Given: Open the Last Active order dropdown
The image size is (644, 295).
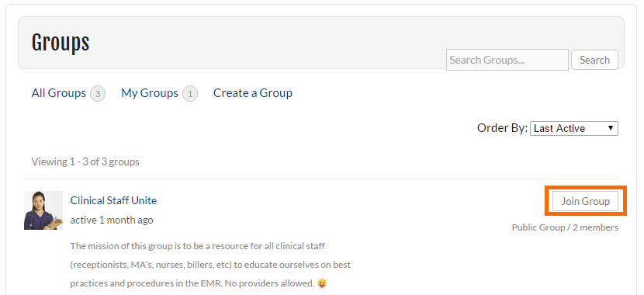Looking at the screenshot, I should [574, 129].
